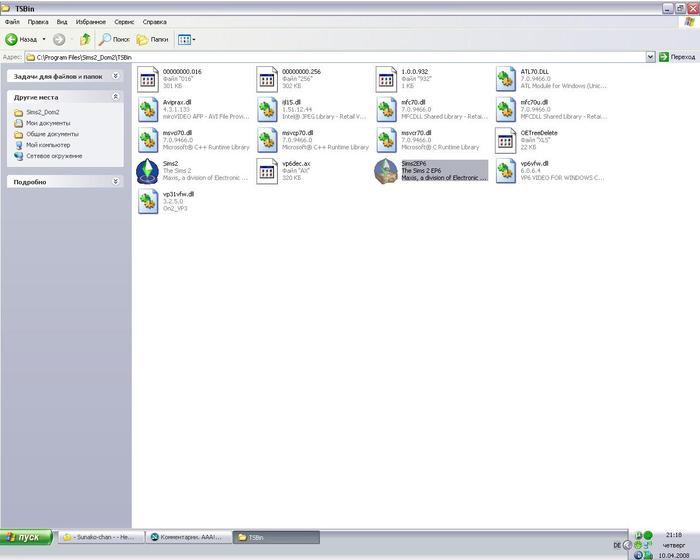
Task: Select the 1.0.0.932 file icon
Action: 386,79
